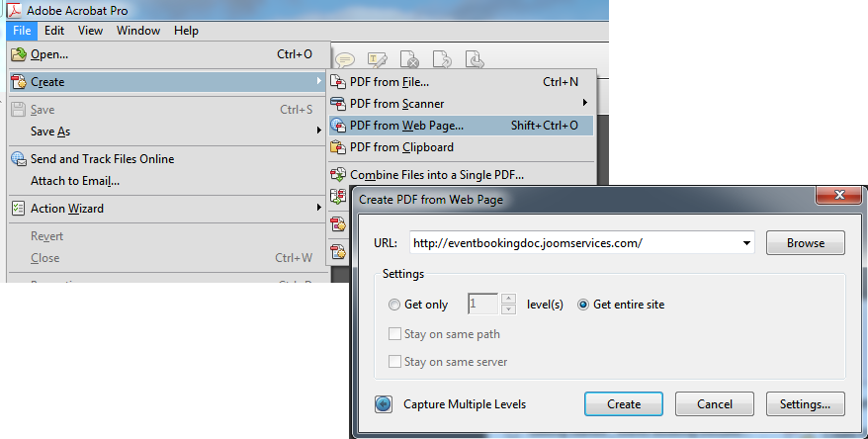This screenshot has width=868, height=439.
Task: Select the 'Get entire site' radio option
Action: [x=583, y=305]
